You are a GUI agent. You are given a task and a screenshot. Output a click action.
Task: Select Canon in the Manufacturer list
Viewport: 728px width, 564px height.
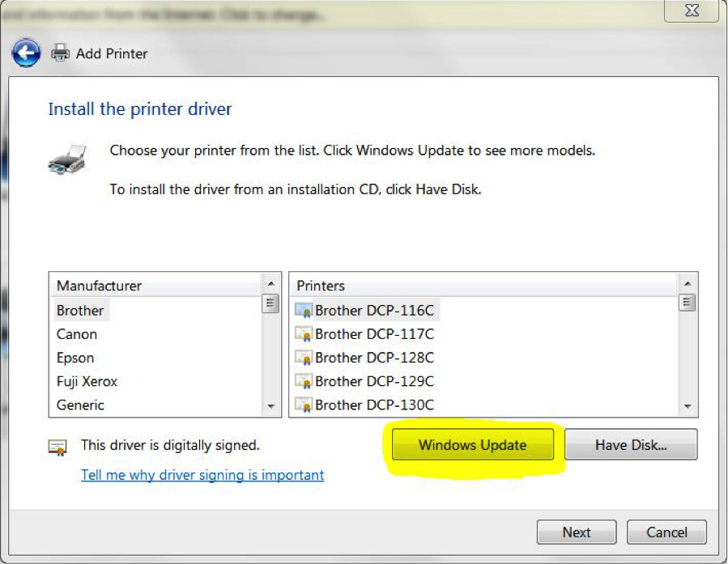pos(77,334)
